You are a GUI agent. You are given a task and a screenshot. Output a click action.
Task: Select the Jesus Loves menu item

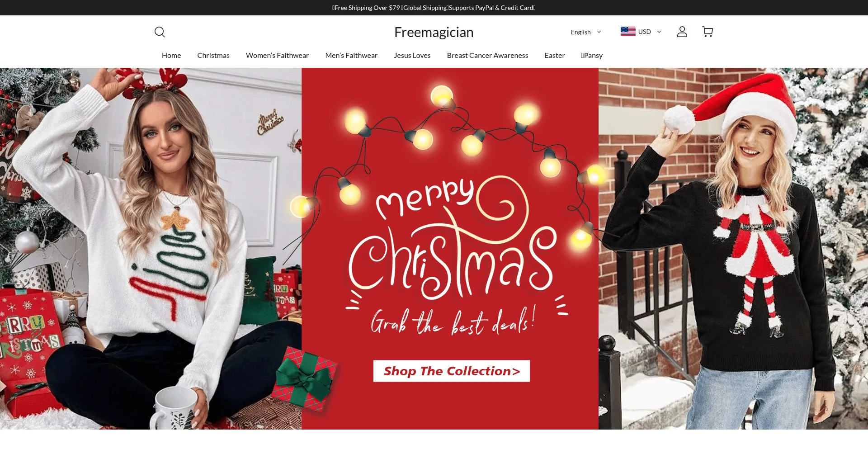click(x=412, y=55)
